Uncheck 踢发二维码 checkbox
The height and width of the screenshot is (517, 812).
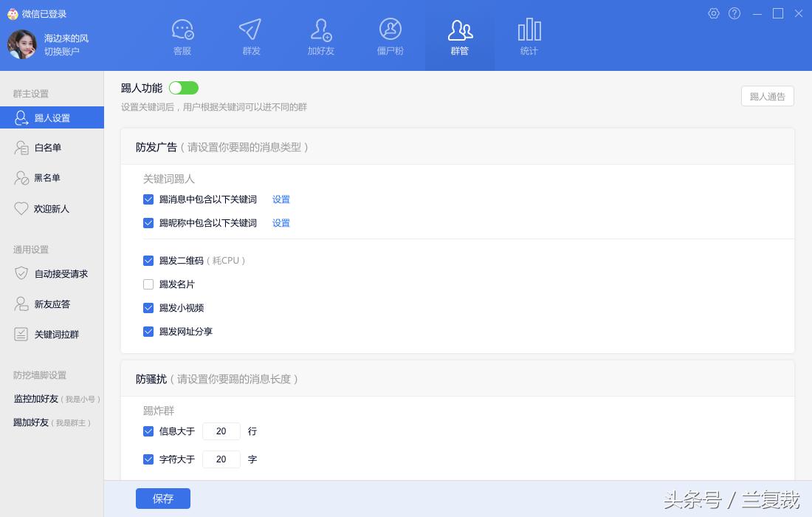point(148,260)
